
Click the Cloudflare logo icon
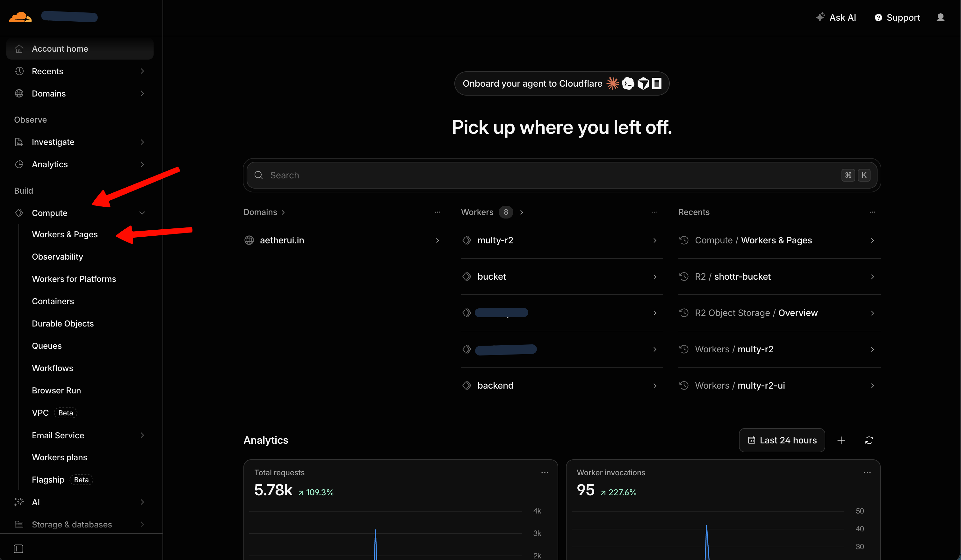click(20, 17)
